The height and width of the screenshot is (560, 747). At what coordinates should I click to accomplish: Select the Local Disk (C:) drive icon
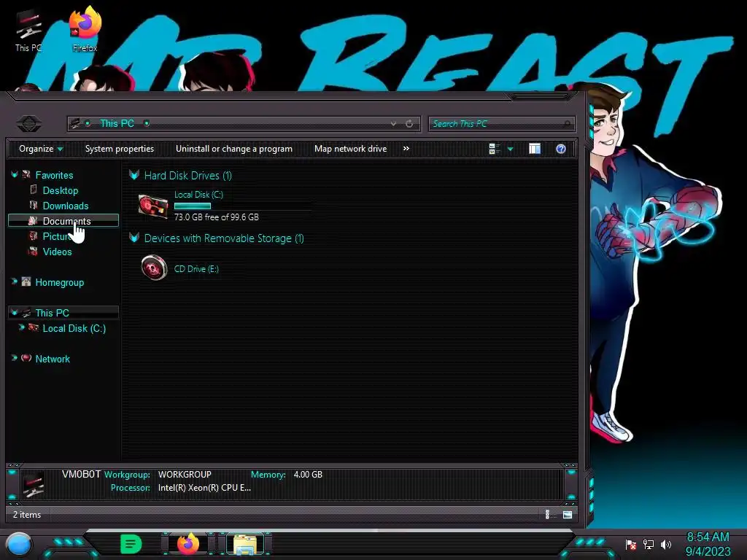pyautogui.click(x=153, y=206)
